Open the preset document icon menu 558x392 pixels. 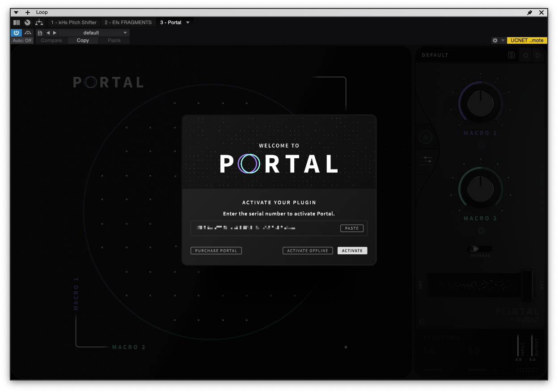pos(40,33)
